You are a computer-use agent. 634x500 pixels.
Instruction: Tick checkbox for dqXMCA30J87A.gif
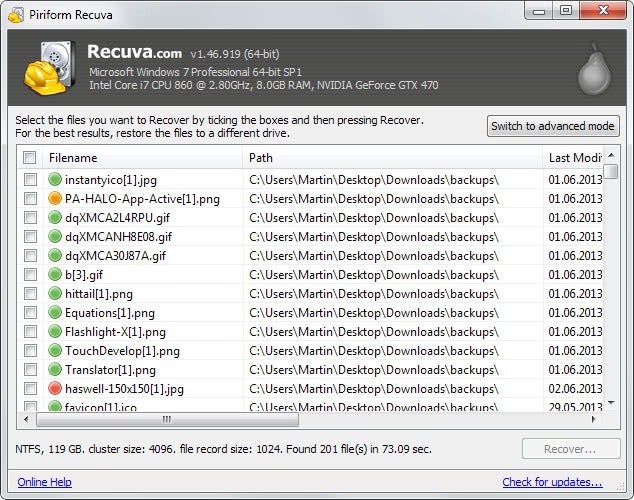[30, 255]
